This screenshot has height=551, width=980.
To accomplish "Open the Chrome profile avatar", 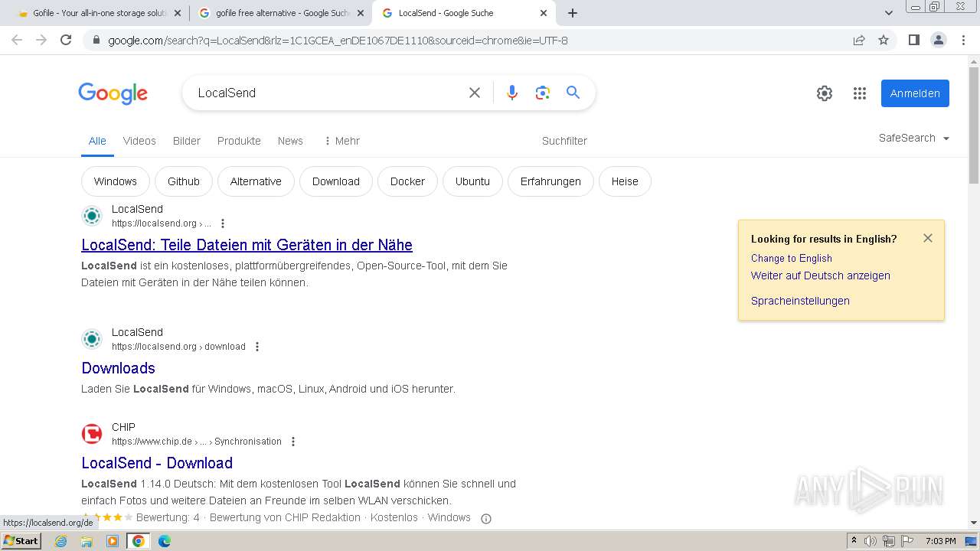I will click(x=938, y=40).
